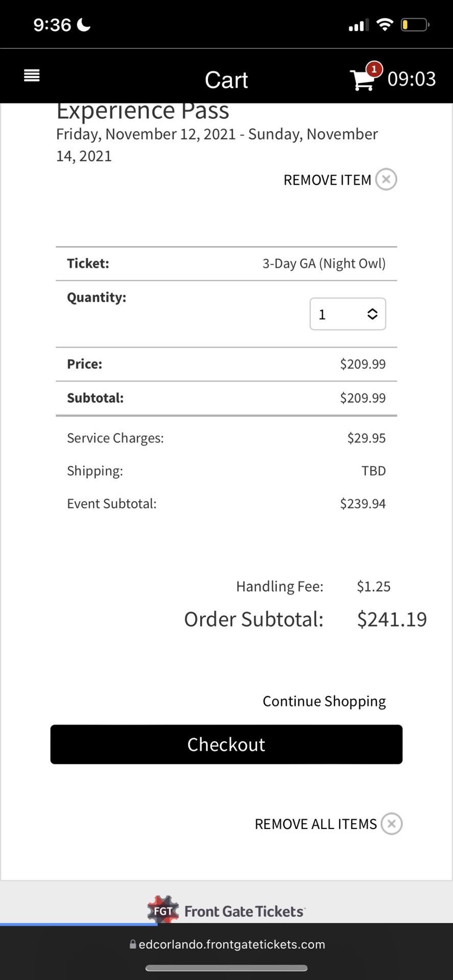Click the Wi-Fi indicator in the status bar
Image resolution: width=453 pixels, height=980 pixels.
pos(385,23)
